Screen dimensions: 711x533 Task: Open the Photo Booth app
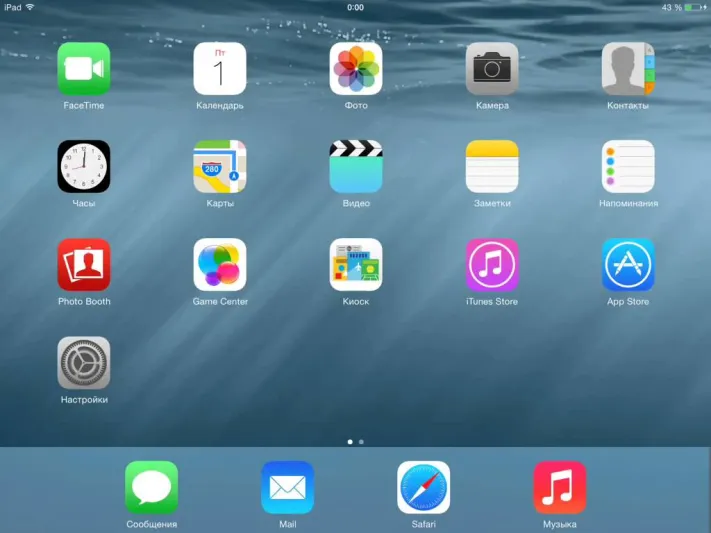click(x=84, y=264)
